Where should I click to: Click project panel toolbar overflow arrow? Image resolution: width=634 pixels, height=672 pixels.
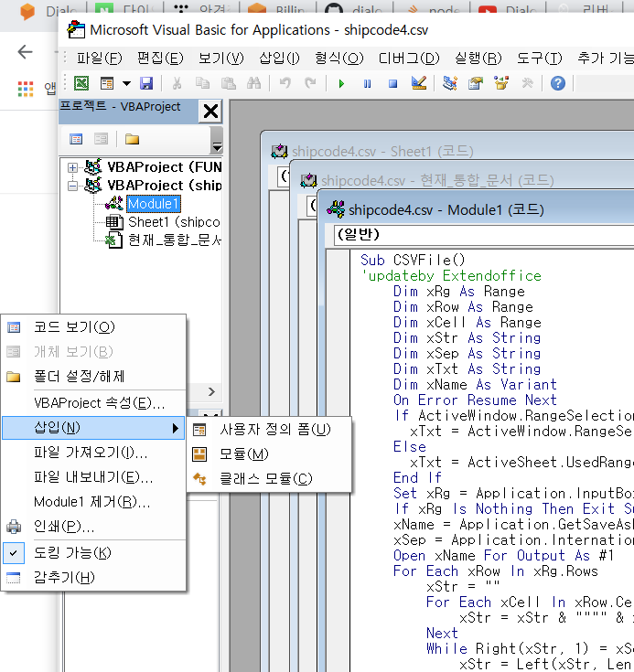217,147
